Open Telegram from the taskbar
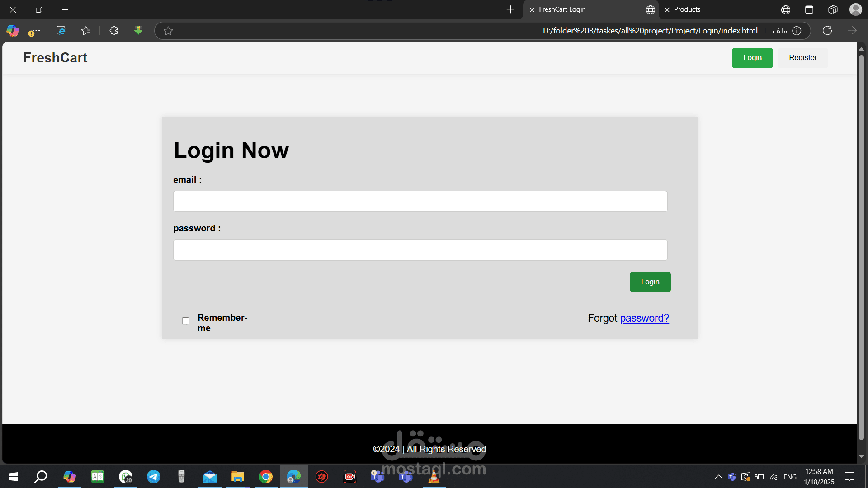The height and width of the screenshot is (488, 868). [154, 477]
